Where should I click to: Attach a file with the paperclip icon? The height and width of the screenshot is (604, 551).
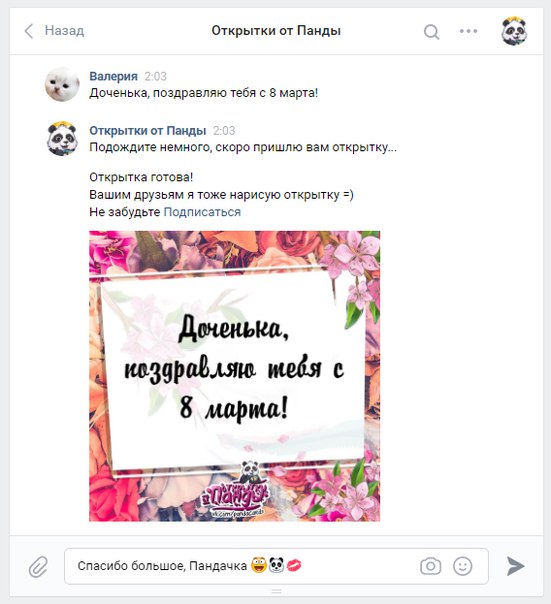[39, 566]
